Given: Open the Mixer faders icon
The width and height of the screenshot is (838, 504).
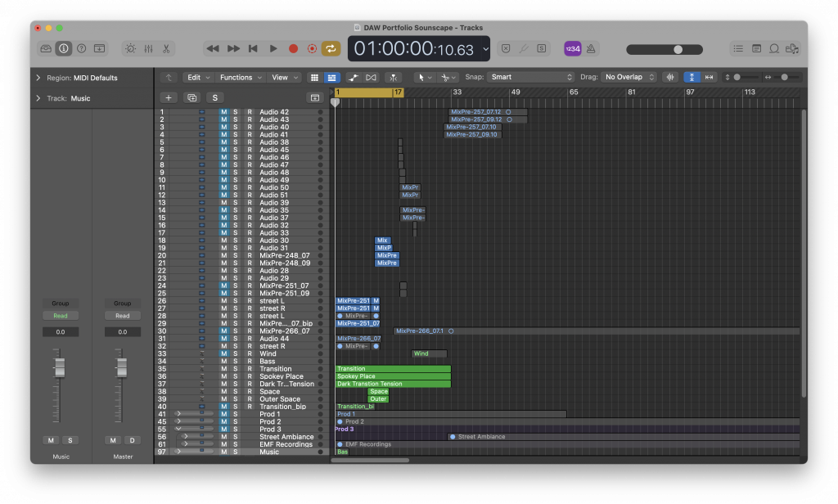Looking at the screenshot, I should coord(149,48).
